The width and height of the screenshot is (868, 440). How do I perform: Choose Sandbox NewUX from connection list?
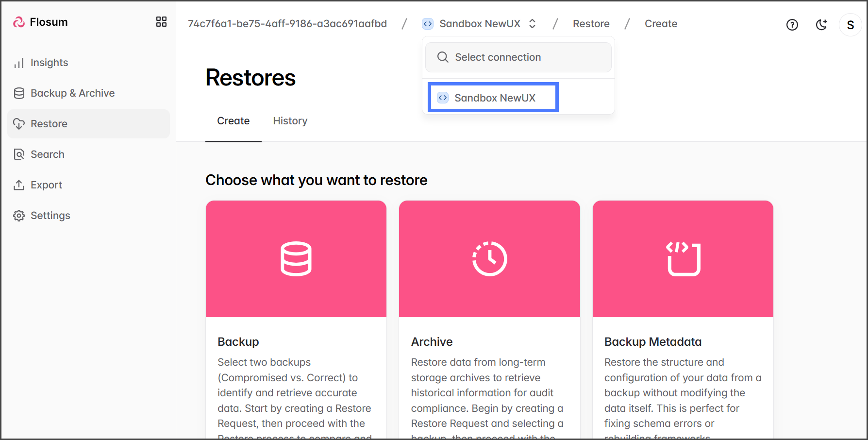494,98
